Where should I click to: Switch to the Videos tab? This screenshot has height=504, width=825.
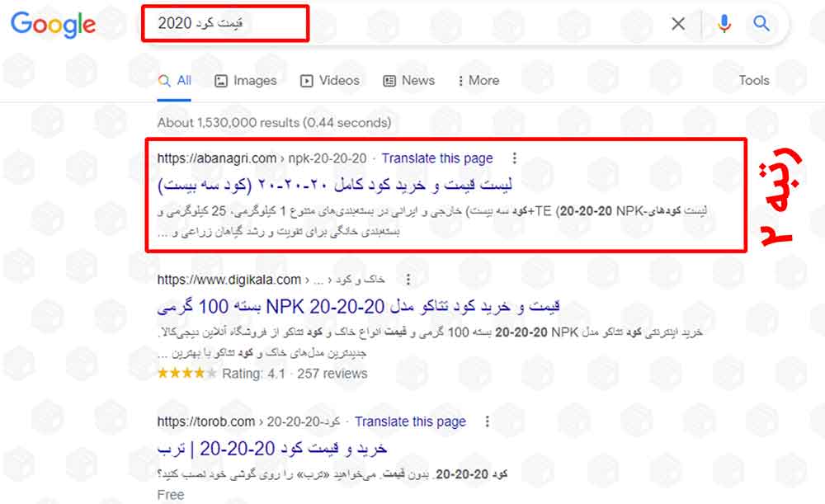[x=330, y=80]
